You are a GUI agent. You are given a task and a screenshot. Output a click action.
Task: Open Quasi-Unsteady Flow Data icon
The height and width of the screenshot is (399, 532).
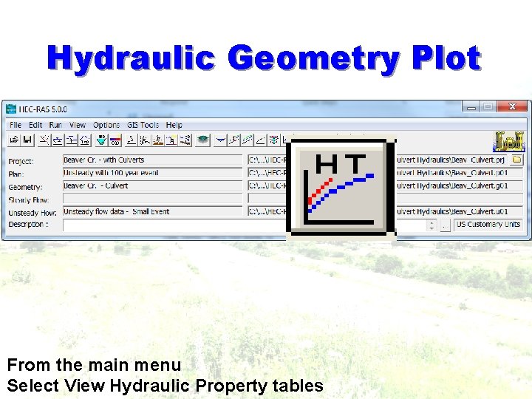pyautogui.click(x=71, y=140)
